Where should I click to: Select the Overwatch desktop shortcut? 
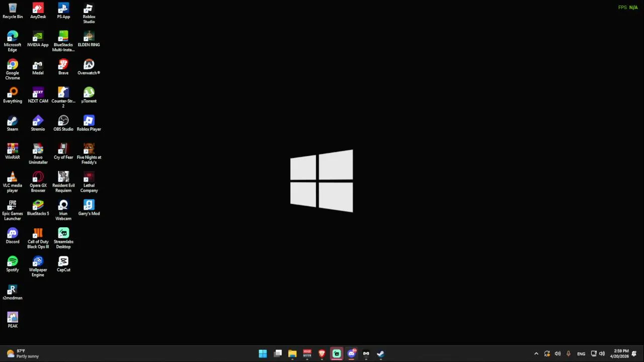(x=89, y=67)
